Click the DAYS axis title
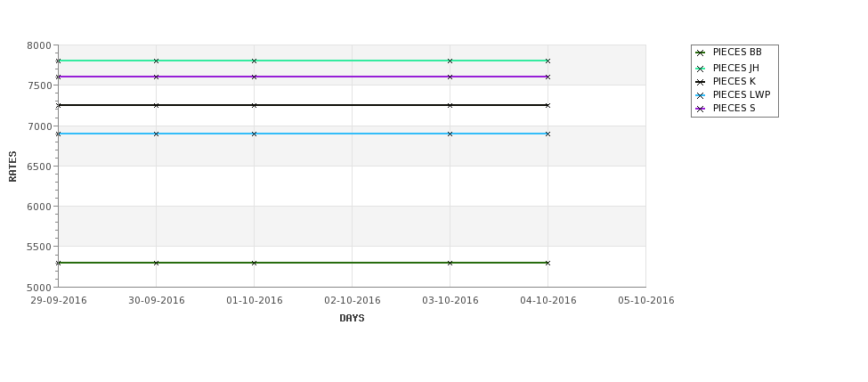Screen dimensions: 868x382 pyautogui.click(x=352, y=319)
